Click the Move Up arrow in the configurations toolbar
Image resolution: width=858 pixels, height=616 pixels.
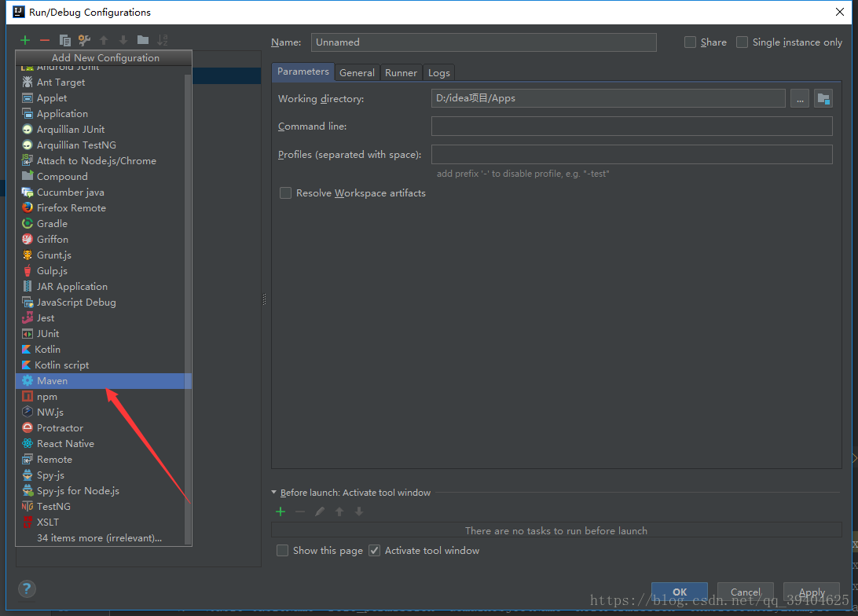(x=104, y=40)
